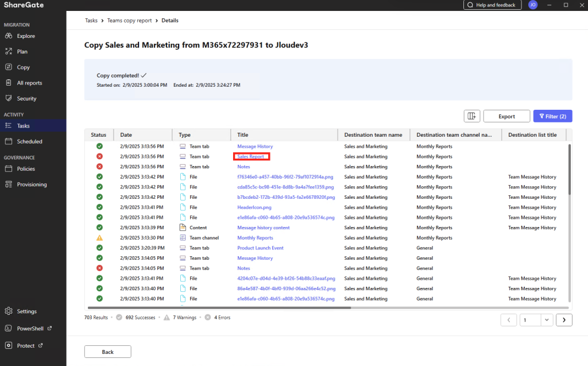
Task: Click warning status icon of Monthly Reports row
Action: tap(99, 238)
